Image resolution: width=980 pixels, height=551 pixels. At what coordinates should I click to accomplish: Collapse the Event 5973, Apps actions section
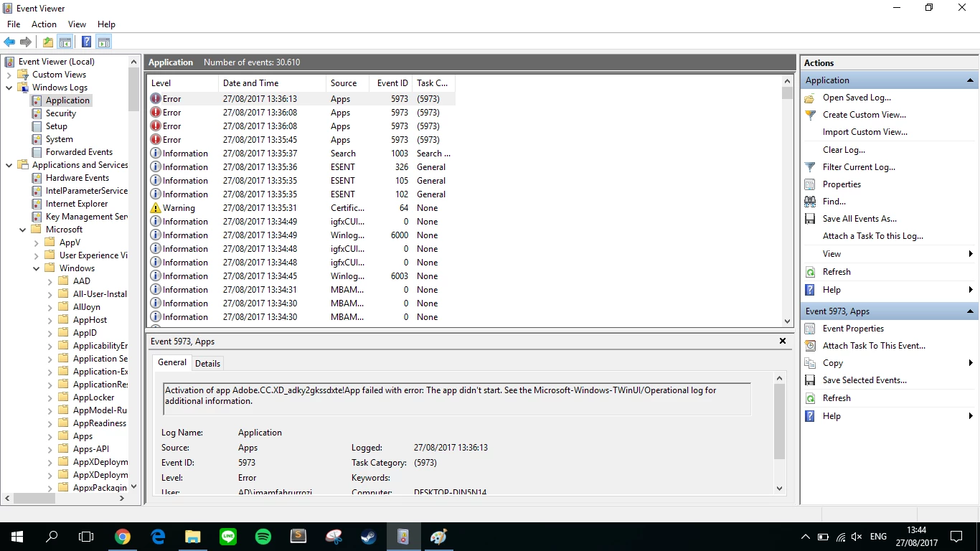pyautogui.click(x=970, y=311)
